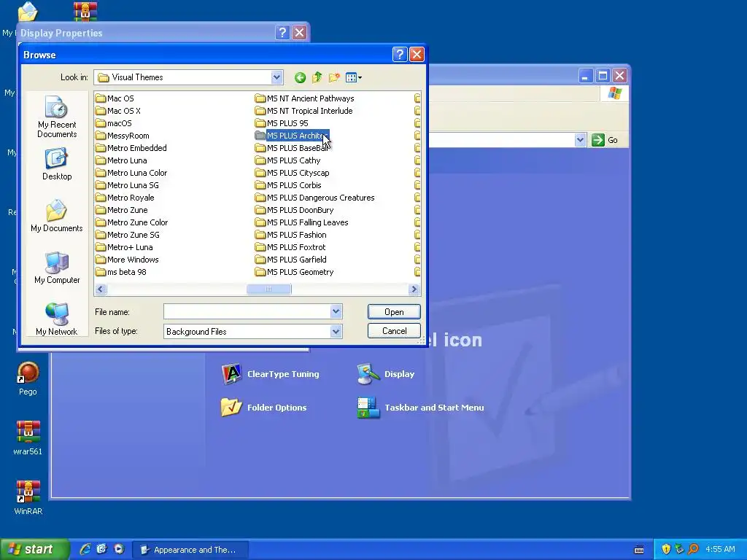Click the Browse dialog help button
The height and width of the screenshot is (560, 747).
(400, 55)
